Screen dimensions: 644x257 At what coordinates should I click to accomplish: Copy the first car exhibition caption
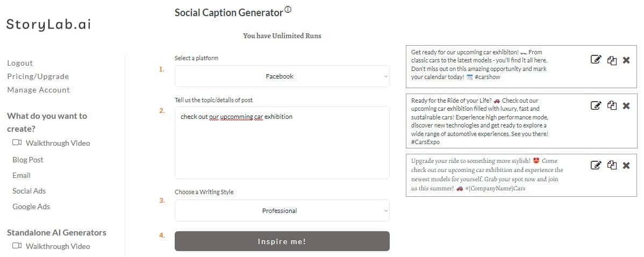[x=612, y=60]
